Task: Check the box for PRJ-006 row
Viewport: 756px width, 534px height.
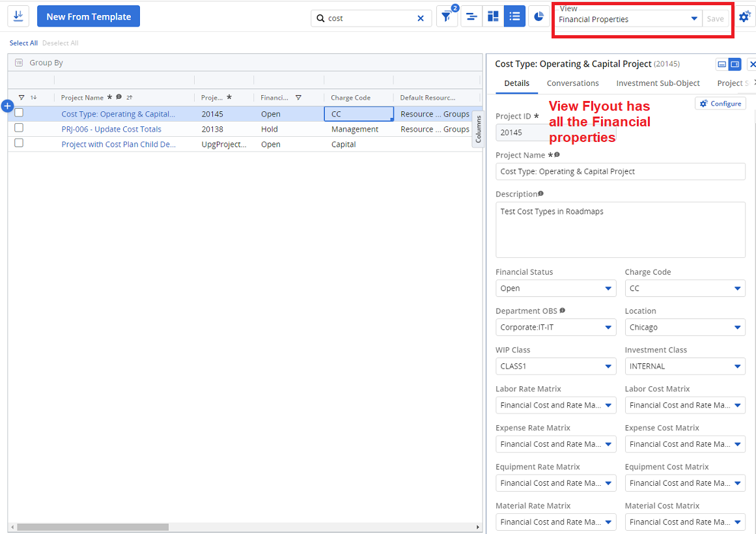Action: (19, 128)
